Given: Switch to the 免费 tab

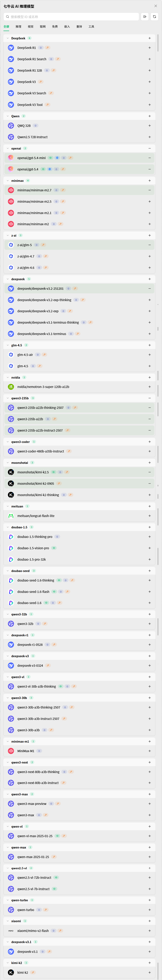Looking at the screenshot, I should [x=55, y=27].
